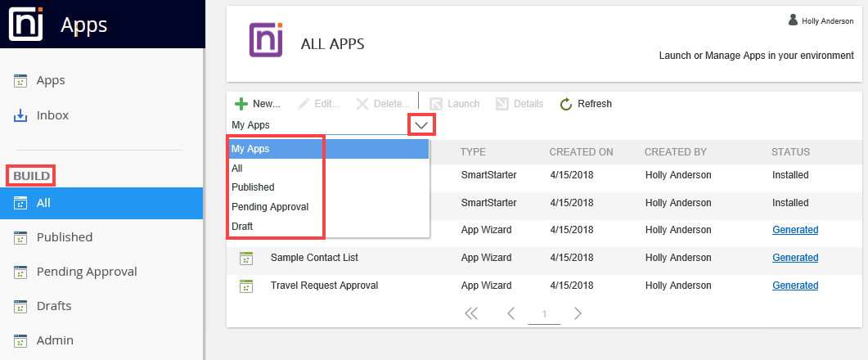Click the Holly Anderson user profile icon
This screenshot has height=360, width=868.
tap(793, 20)
